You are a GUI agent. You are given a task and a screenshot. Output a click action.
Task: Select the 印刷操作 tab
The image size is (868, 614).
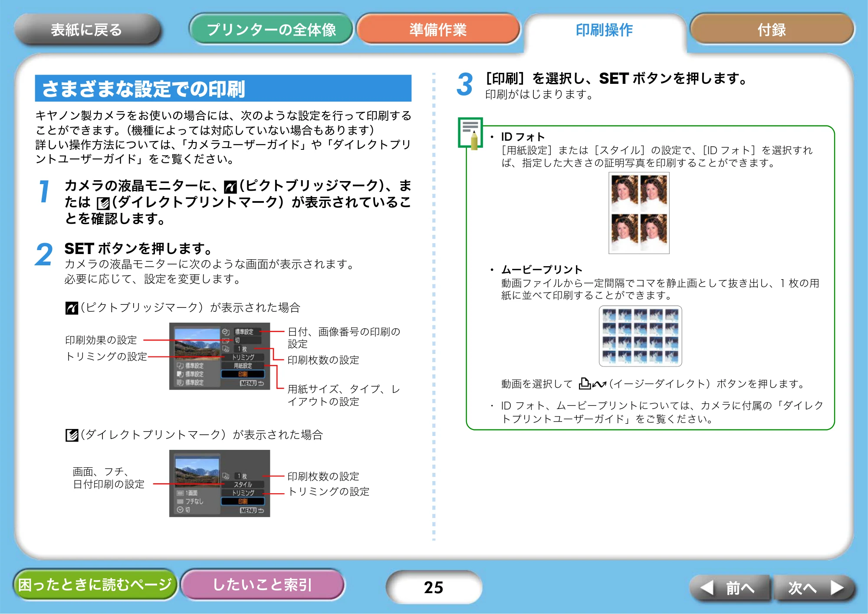(605, 30)
